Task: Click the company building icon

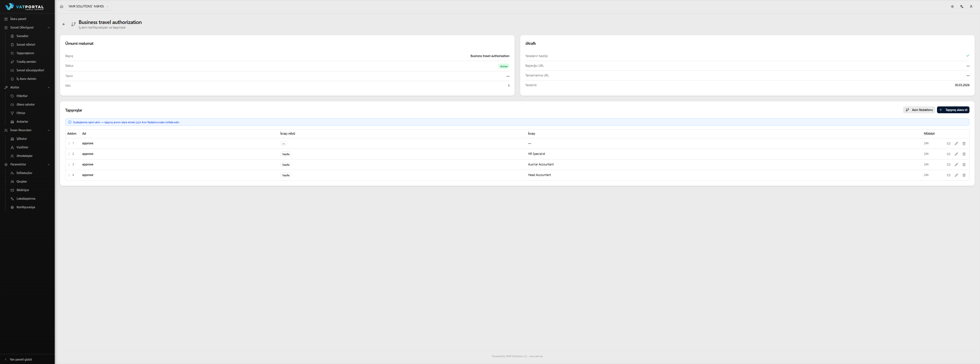Action: tap(62, 7)
